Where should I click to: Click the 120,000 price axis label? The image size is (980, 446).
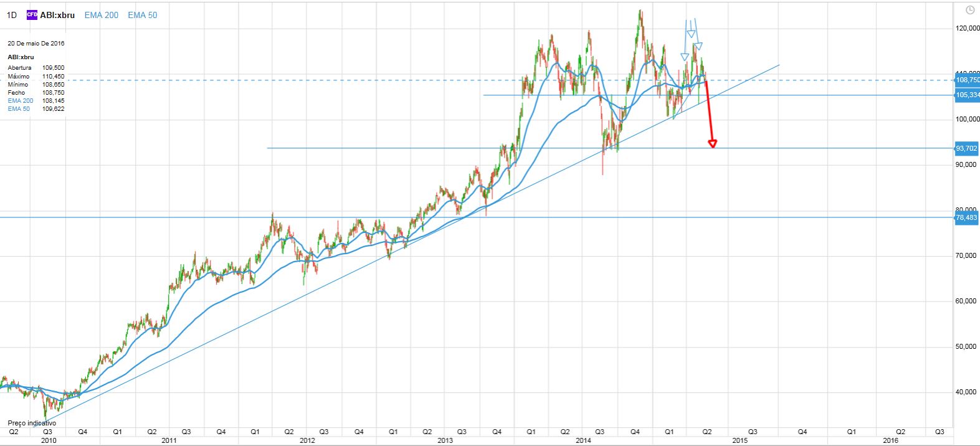tap(967, 28)
